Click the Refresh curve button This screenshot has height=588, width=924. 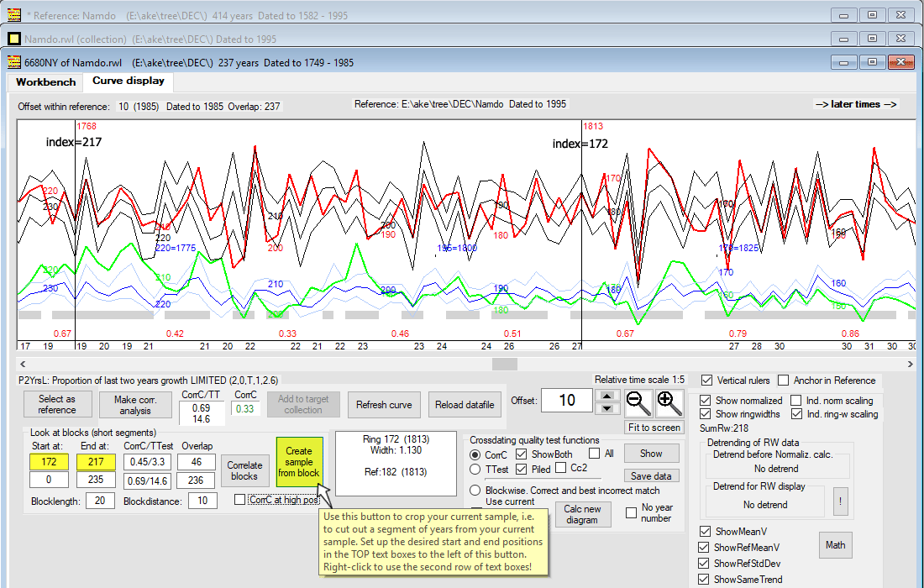tap(384, 405)
